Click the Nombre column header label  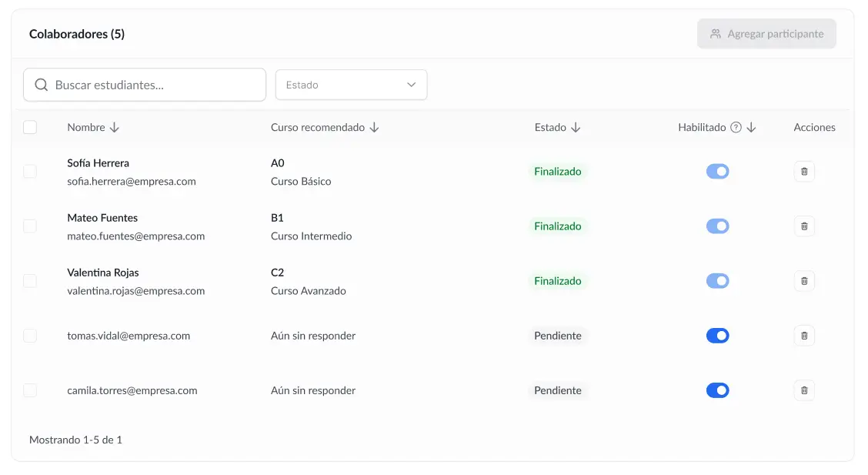tap(86, 127)
